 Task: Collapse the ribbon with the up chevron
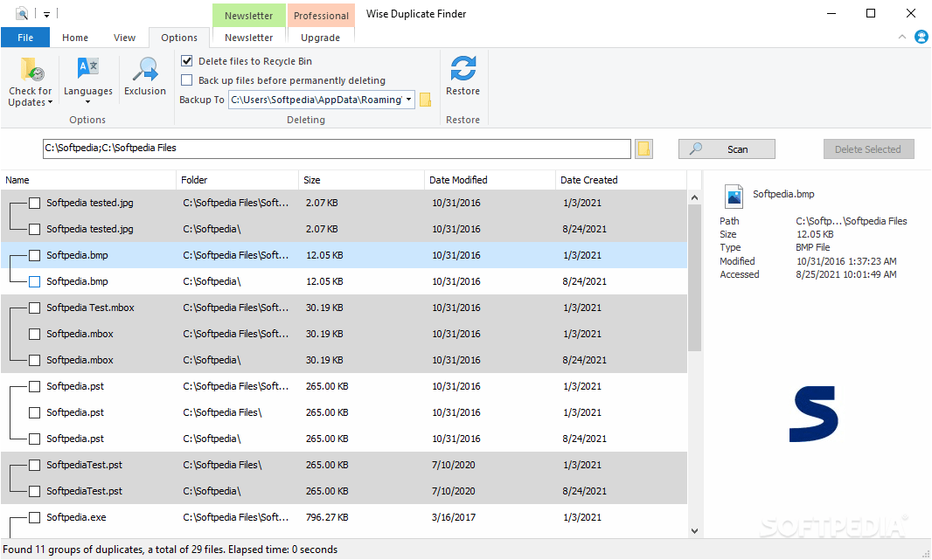click(x=901, y=37)
